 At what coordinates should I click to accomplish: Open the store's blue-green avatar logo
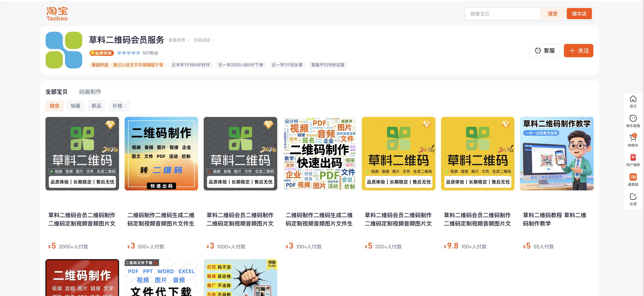click(x=64, y=50)
